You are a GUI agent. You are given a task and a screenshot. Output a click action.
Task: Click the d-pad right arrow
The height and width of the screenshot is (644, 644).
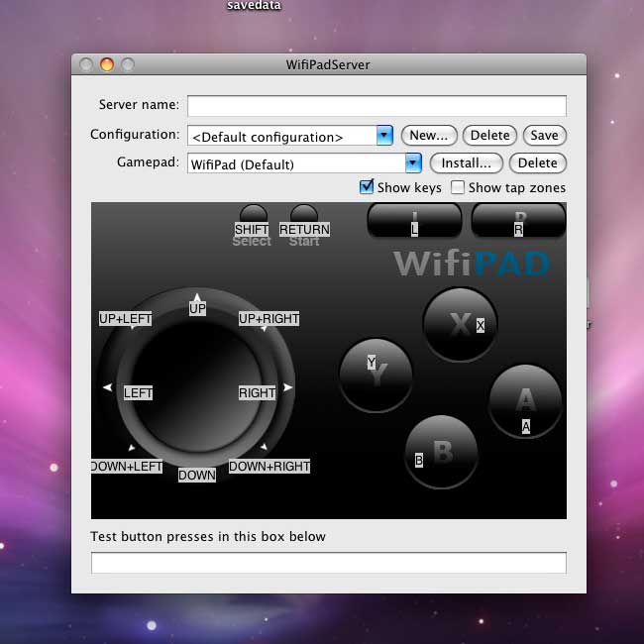pyautogui.click(x=288, y=386)
